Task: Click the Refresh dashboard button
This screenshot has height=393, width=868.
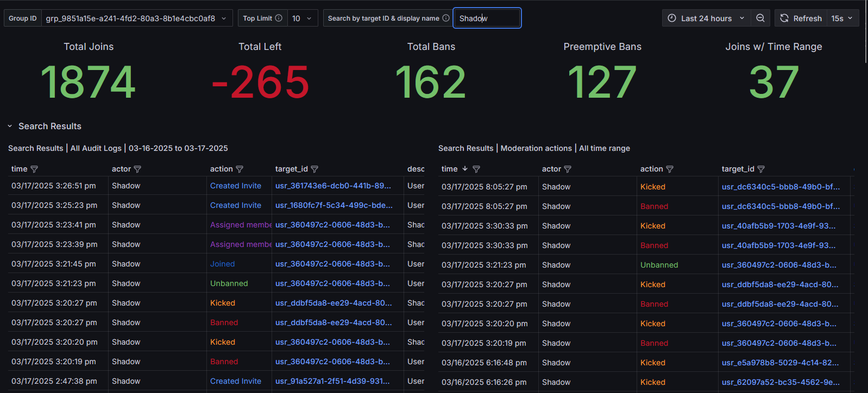Action: pyautogui.click(x=801, y=18)
